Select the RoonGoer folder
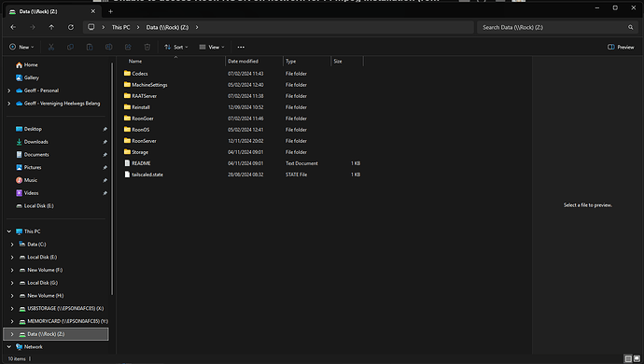Viewport: 644px width, 364px height. 143,119
